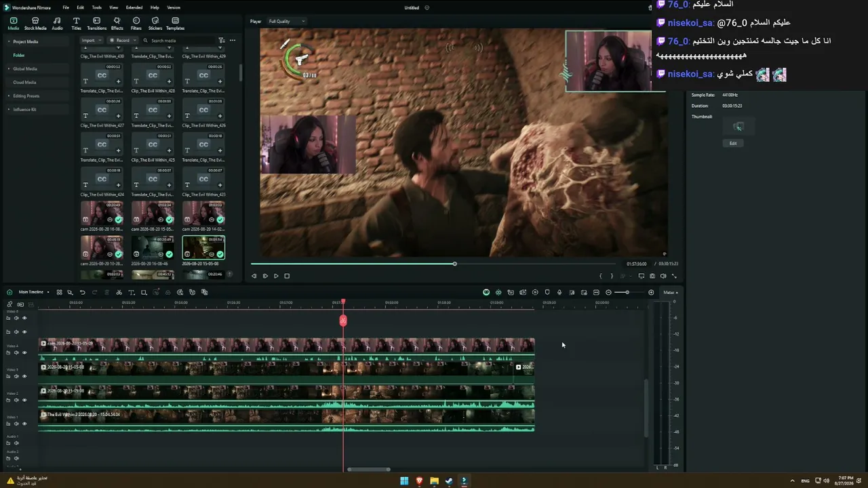Lock the Video 2 track
This screenshot has width=868, height=488.
coord(8,400)
